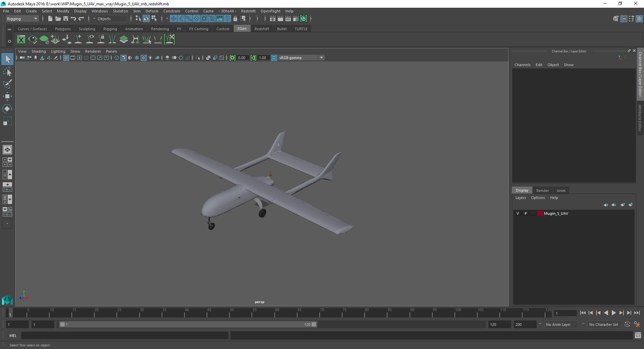644x349 pixels.
Task: Click the Open Scene folder icon
Action: (x=58, y=19)
